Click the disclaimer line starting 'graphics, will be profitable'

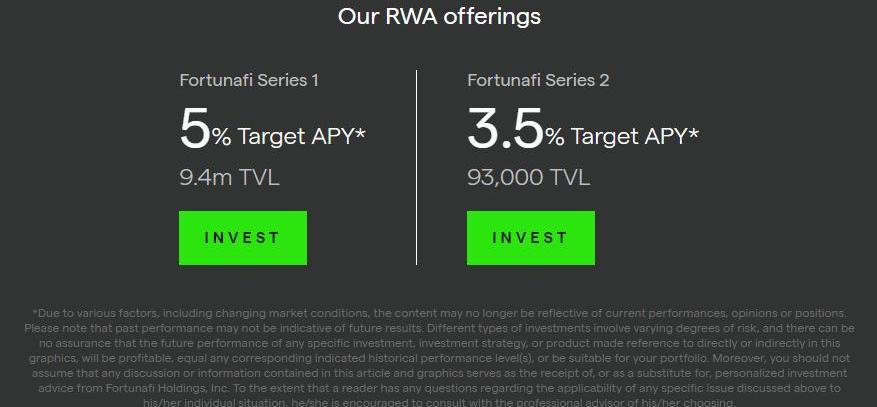pyautogui.click(x=438, y=358)
